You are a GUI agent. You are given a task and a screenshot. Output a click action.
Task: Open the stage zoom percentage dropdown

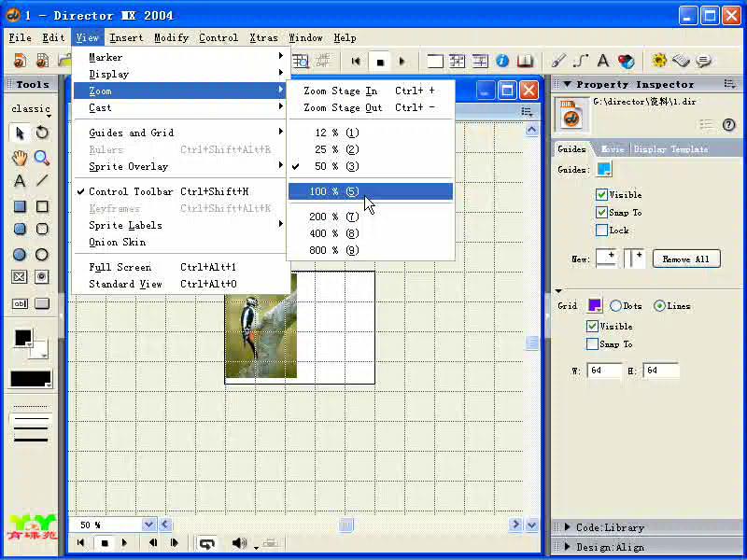(x=148, y=525)
